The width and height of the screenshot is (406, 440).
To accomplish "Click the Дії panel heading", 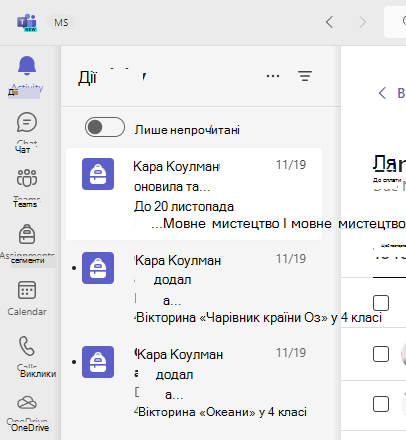I will [87, 78].
